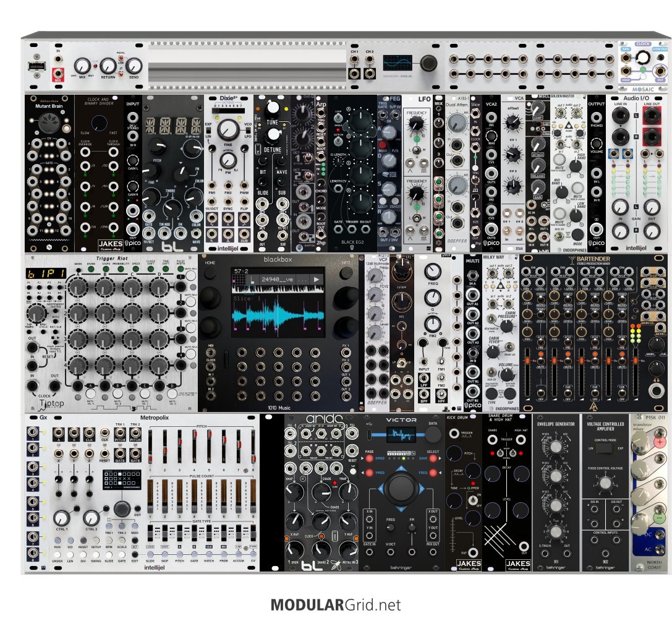
Task: Click the Metropolix RUN button
Action: [57, 541]
